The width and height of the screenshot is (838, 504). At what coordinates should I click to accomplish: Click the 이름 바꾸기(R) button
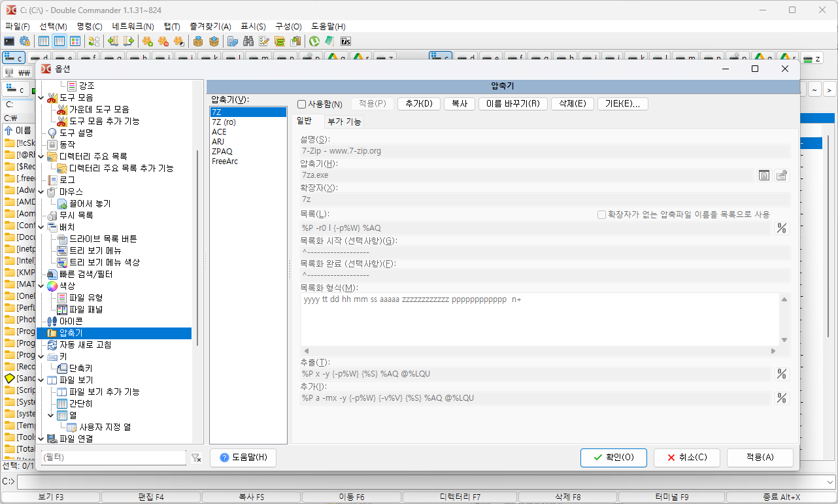[x=513, y=104]
